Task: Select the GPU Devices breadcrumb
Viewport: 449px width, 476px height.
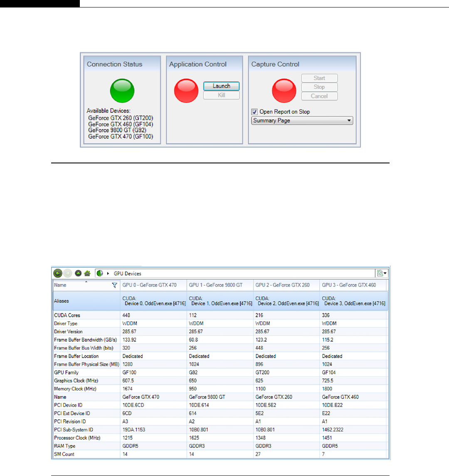Action: click(x=128, y=274)
